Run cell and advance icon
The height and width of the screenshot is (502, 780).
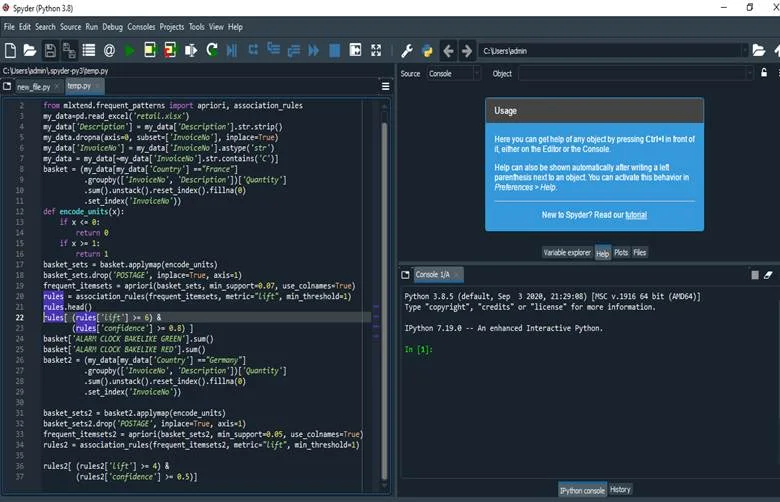[170, 50]
